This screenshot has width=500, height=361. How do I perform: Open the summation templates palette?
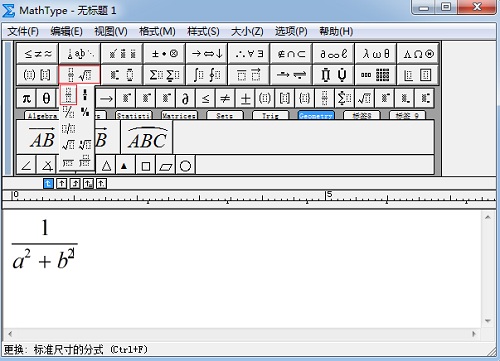(164, 75)
